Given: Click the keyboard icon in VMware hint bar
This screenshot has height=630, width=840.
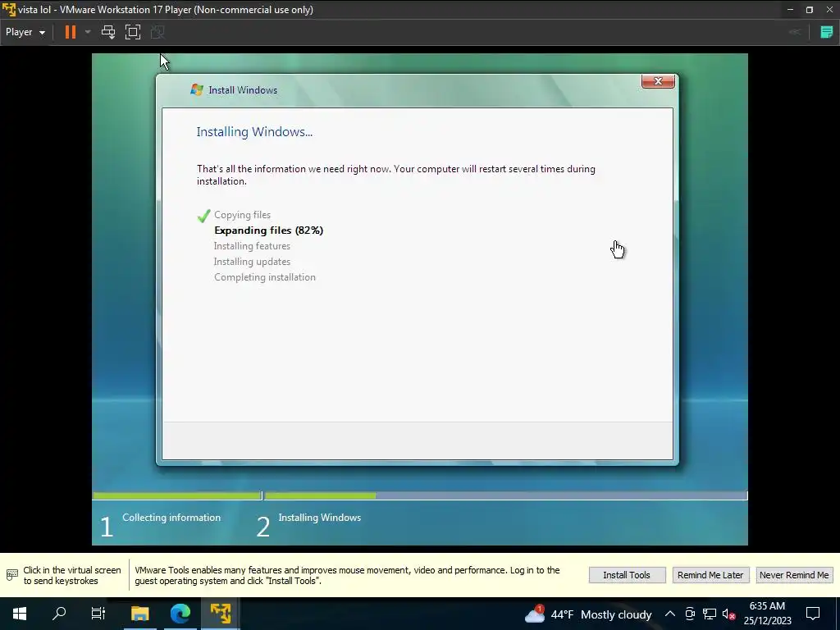Looking at the screenshot, I should [x=11, y=575].
